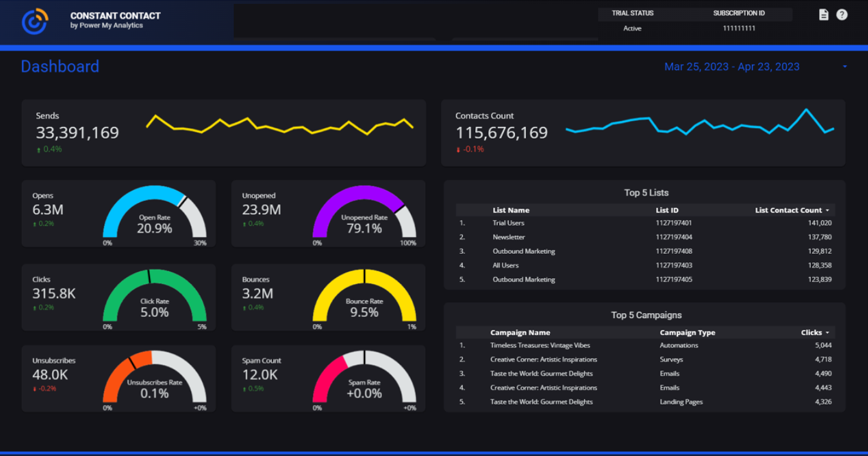Open the date range dropdown arrow
The width and height of the screenshot is (868, 456).
845,67
